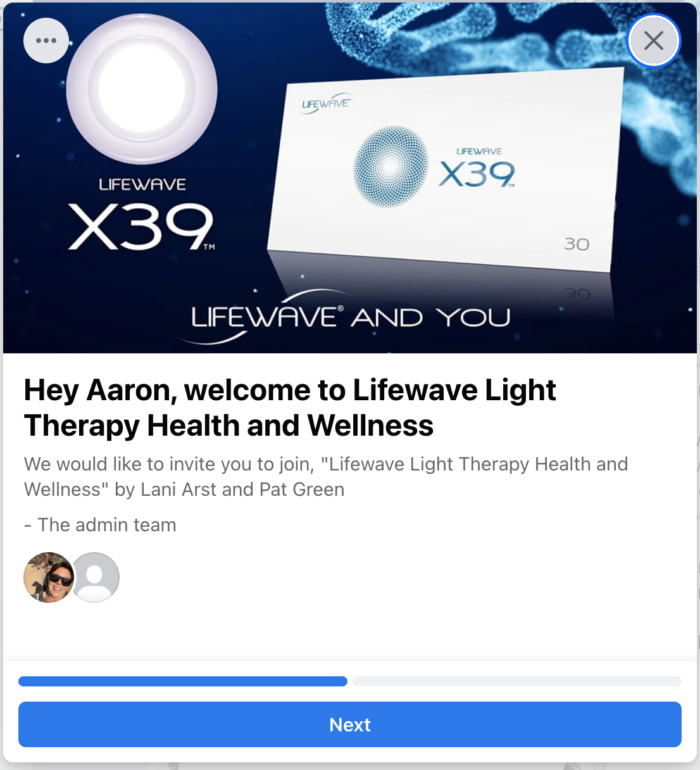Click the blue dotted circle on box
The height and width of the screenshot is (770, 700).
click(x=391, y=167)
